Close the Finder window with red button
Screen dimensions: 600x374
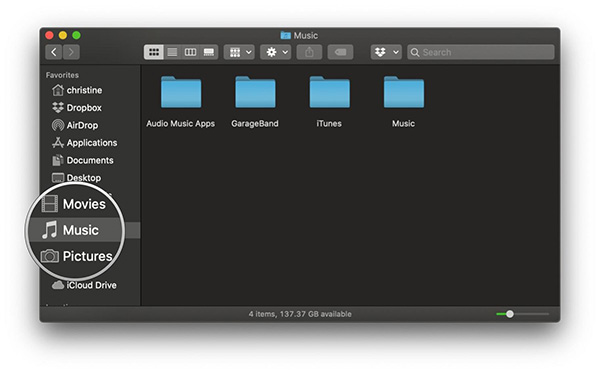pos(49,35)
